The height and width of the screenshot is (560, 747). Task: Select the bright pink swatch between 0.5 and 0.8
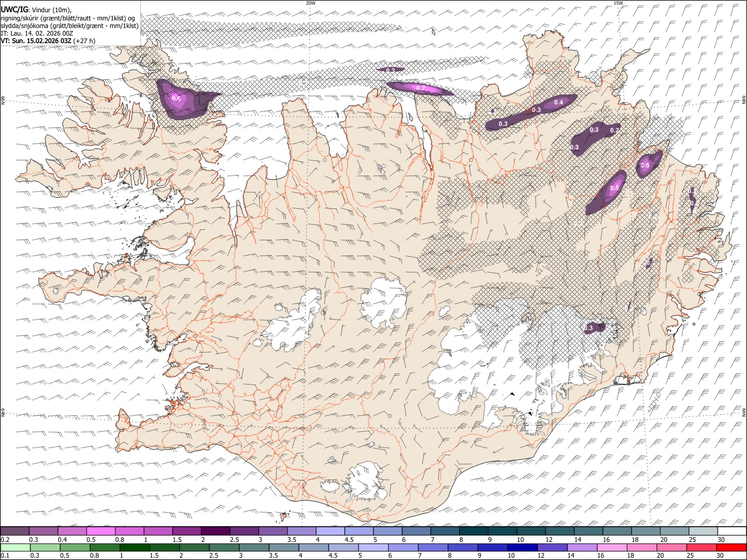(102, 531)
